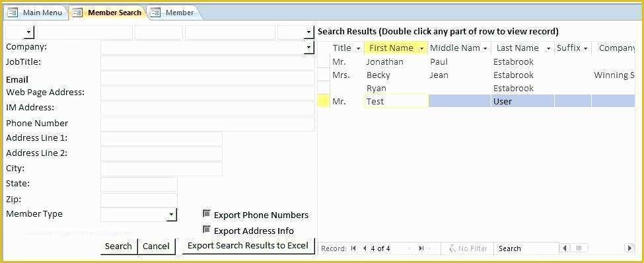Click the Member Search tab form icon

77,13
